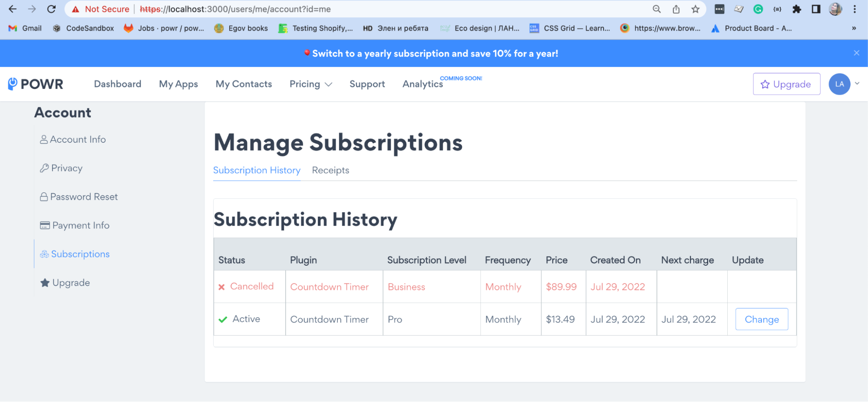
Task: Go to Password Reset in sidebar
Action: (x=83, y=197)
